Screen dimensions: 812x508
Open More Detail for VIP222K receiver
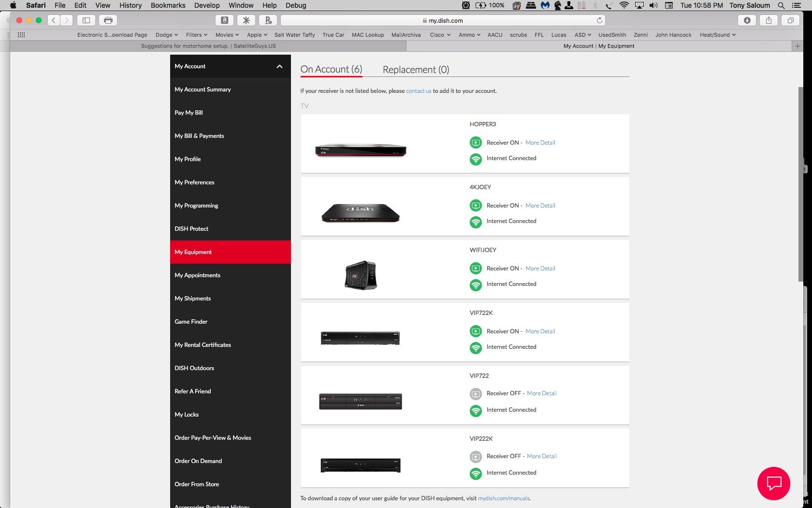tap(542, 456)
